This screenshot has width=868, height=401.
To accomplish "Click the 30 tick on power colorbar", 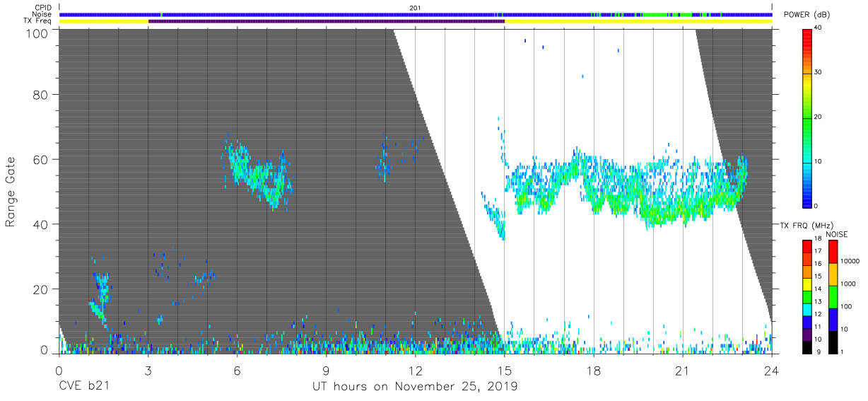I will [x=817, y=72].
